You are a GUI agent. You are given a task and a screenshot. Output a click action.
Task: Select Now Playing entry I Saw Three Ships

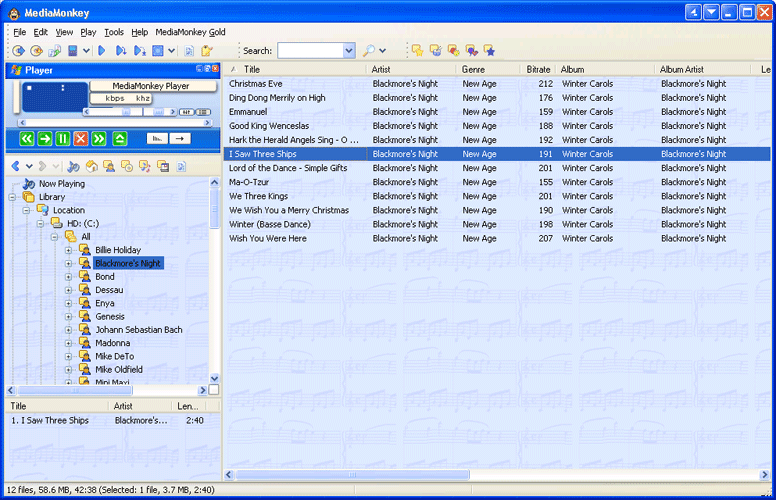tap(113, 420)
